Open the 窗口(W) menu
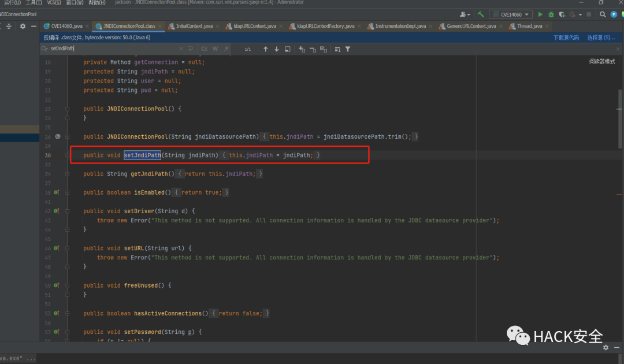The width and height of the screenshot is (624, 364). [x=75, y=2]
